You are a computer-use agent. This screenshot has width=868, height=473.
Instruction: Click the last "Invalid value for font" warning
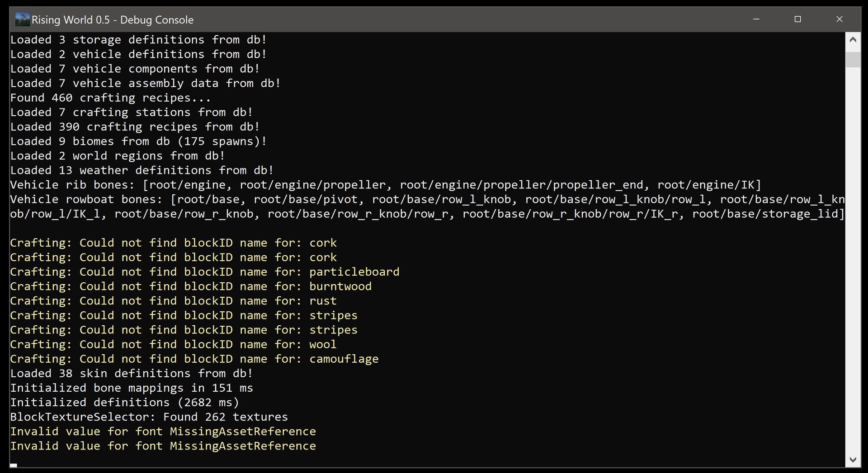click(x=163, y=446)
